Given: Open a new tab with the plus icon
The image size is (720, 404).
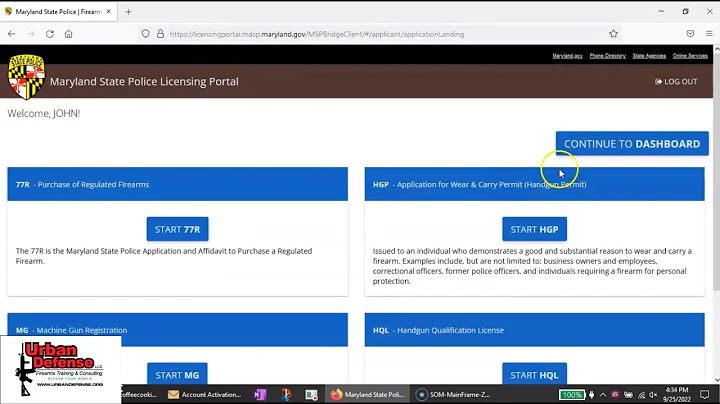Looking at the screenshot, I should pos(129,12).
